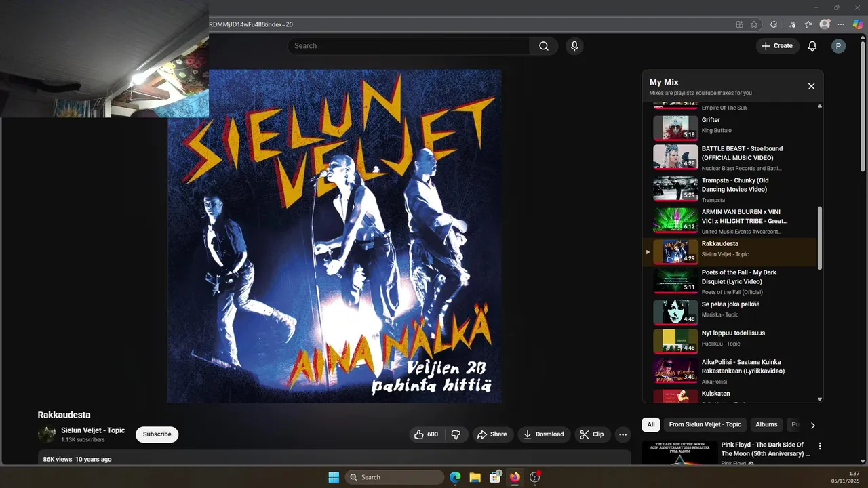Start voice search with the microphone icon
This screenshot has height=488, width=868.
[x=574, y=46]
